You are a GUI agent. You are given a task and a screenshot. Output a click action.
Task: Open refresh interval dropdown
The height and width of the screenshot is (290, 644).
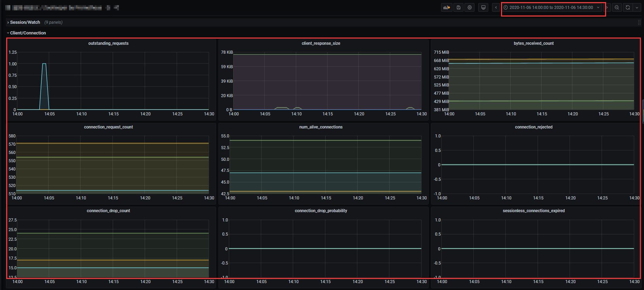coord(637,8)
